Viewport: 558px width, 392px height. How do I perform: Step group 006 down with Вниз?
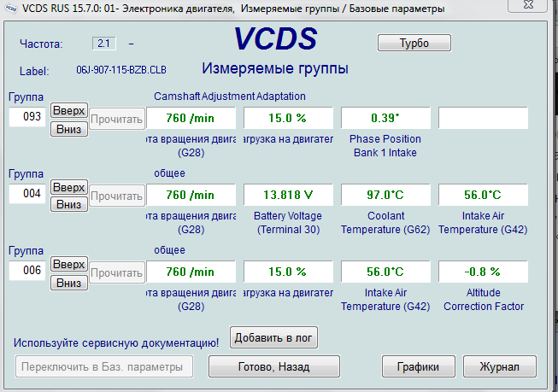click(x=68, y=282)
